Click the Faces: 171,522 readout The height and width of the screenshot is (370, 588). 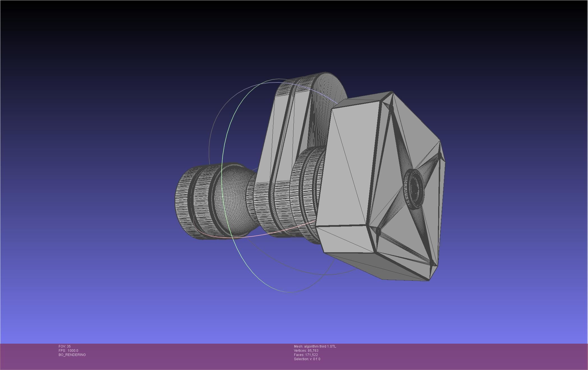click(306, 355)
